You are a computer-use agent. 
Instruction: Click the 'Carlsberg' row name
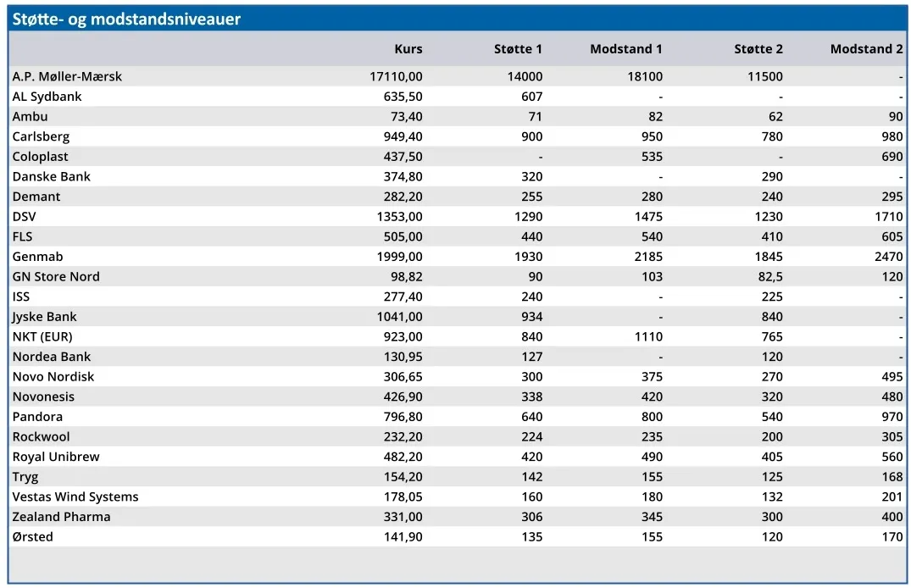pyautogui.click(x=41, y=136)
